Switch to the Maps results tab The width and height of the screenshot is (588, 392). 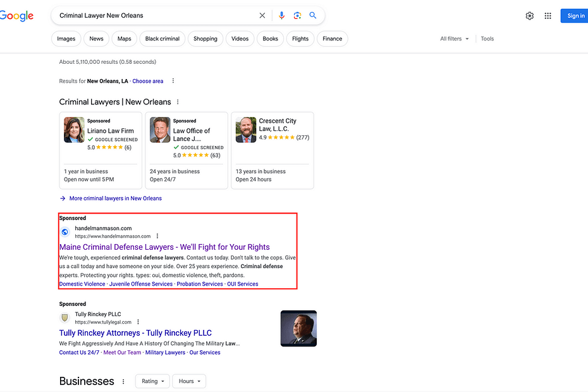pyautogui.click(x=124, y=39)
